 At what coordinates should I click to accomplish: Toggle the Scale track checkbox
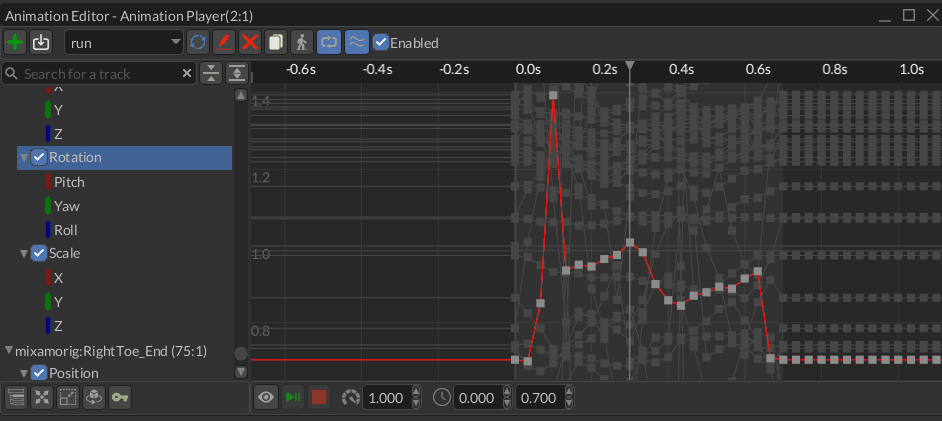(38, 253)
